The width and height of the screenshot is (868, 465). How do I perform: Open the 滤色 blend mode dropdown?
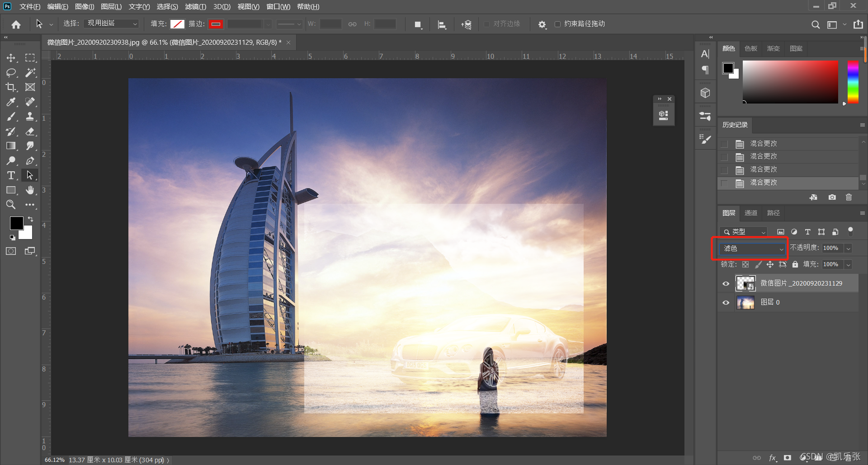tap(753, 249)
